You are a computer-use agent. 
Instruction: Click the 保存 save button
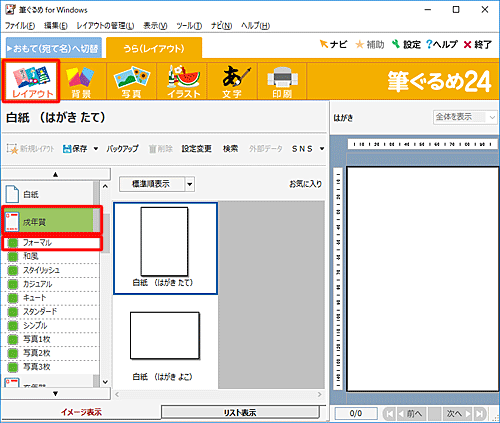(75, 149)
